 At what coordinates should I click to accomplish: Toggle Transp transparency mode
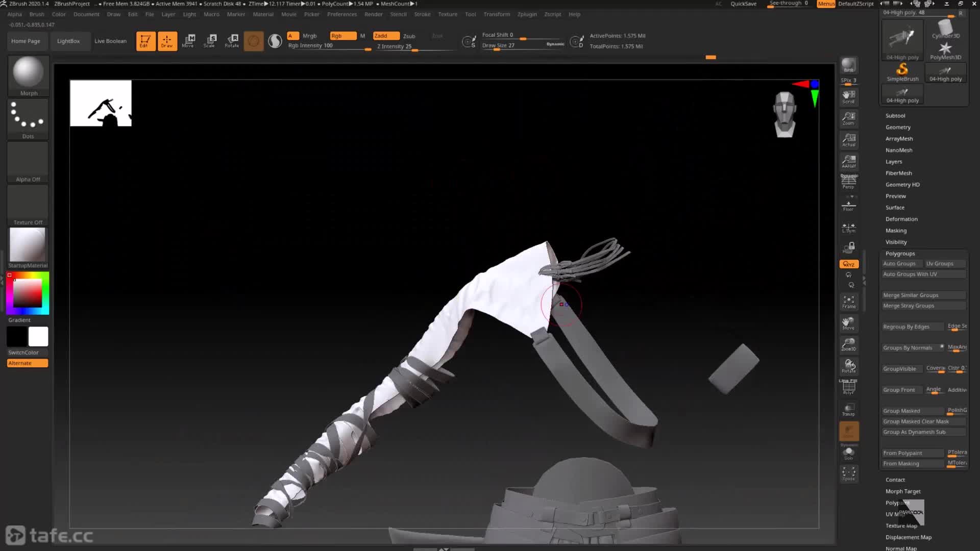849,409
